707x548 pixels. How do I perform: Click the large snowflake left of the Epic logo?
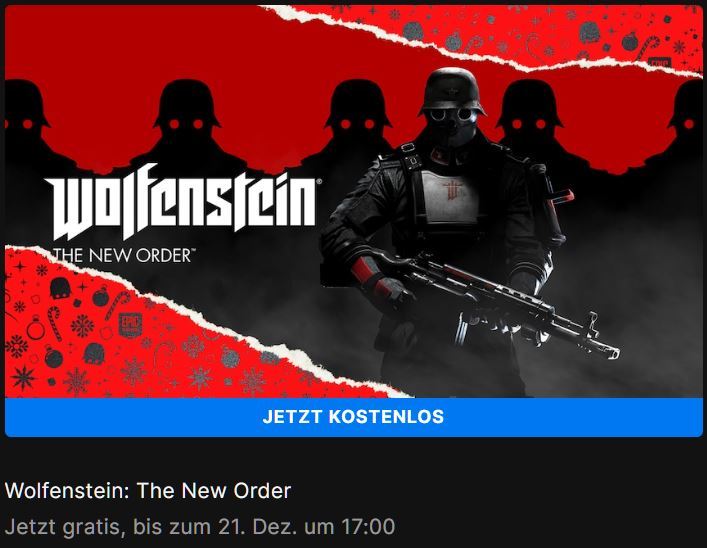(83, 326)
